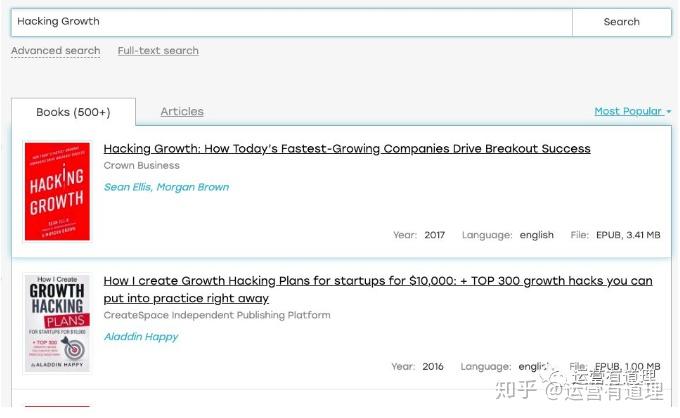The width and height of the screenshot is (680, 418).
Task: Open the Advanced search link
Action: pos(56,51)
